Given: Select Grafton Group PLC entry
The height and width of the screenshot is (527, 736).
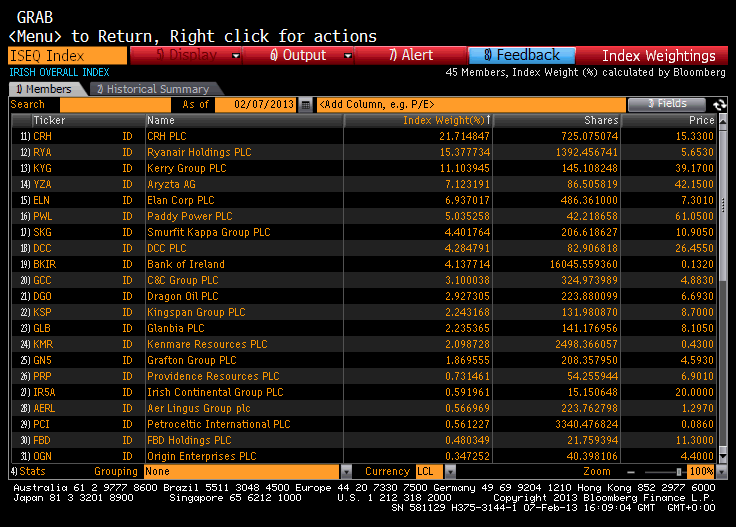Looking at the screenshot, I should point(192,360).
